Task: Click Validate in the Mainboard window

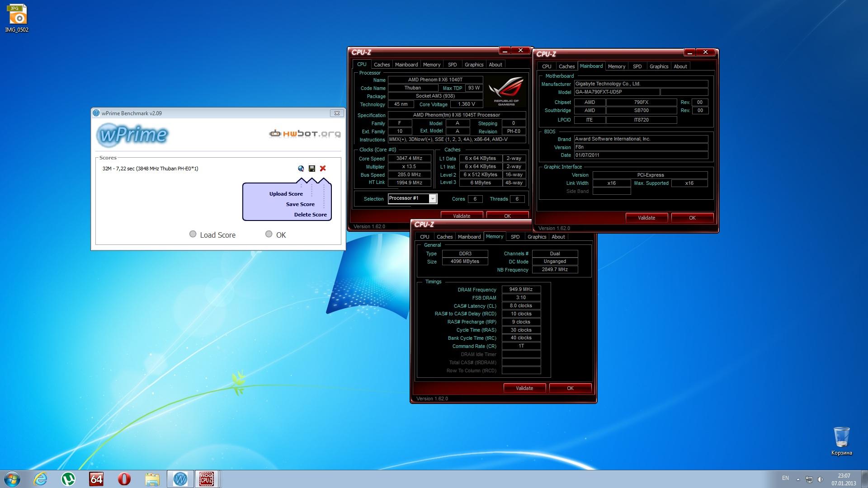Action: [646, 218]
